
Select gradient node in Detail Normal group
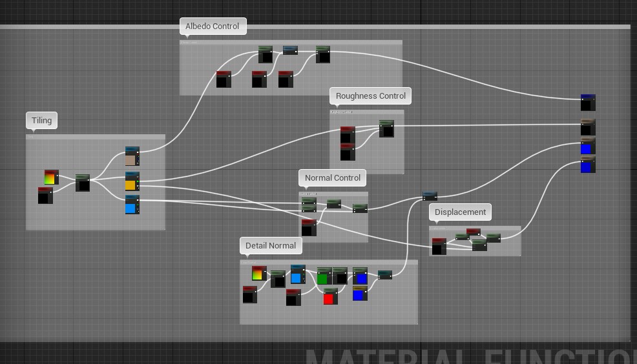click(x=259, y=273)
